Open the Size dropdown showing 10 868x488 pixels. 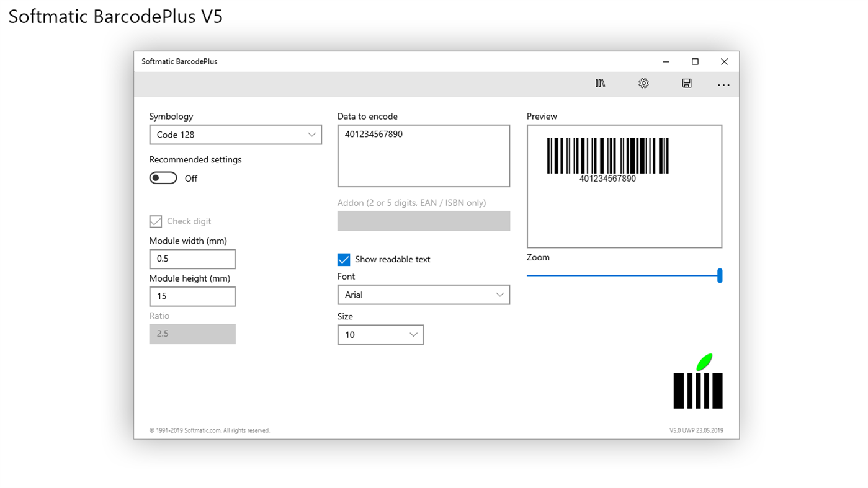pyautogui.click(x=380, y=334)
